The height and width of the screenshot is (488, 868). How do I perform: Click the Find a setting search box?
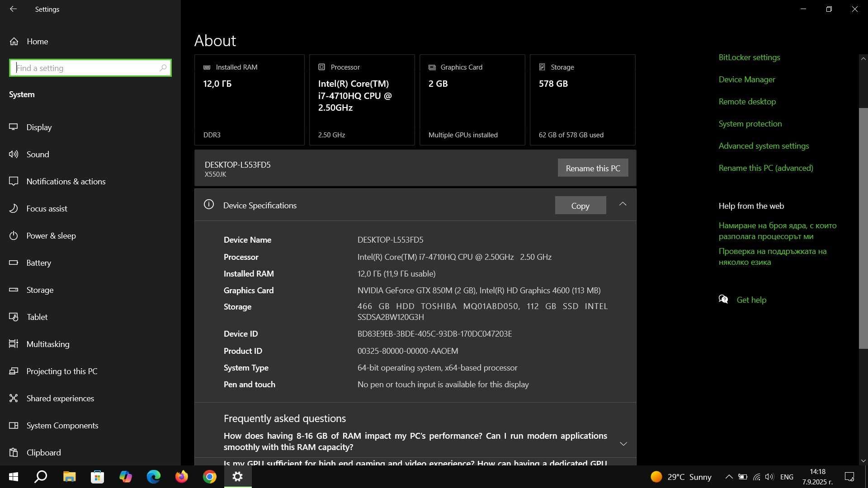pos(90,68)
